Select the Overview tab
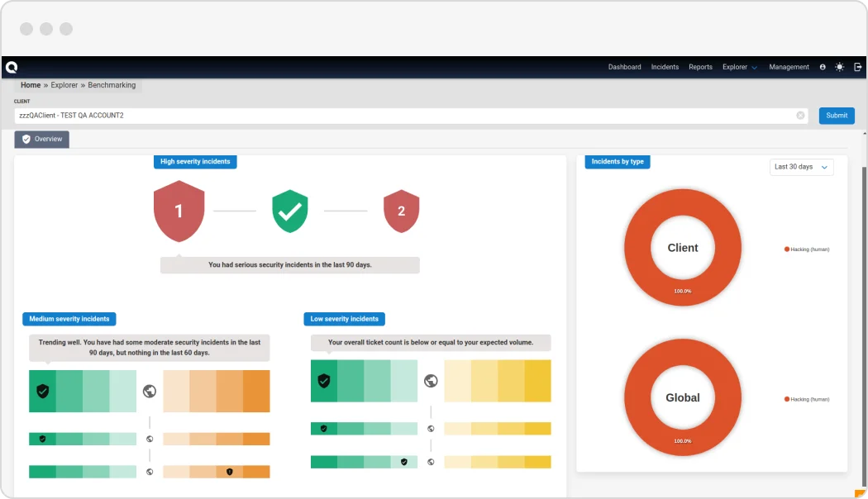Screen dimensions: 868x499 [42, 139]
